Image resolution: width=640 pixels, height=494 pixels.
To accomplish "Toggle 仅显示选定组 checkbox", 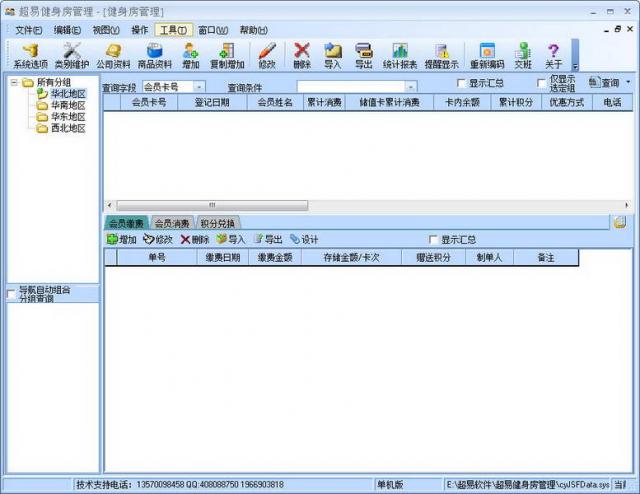I will (542, 83).
